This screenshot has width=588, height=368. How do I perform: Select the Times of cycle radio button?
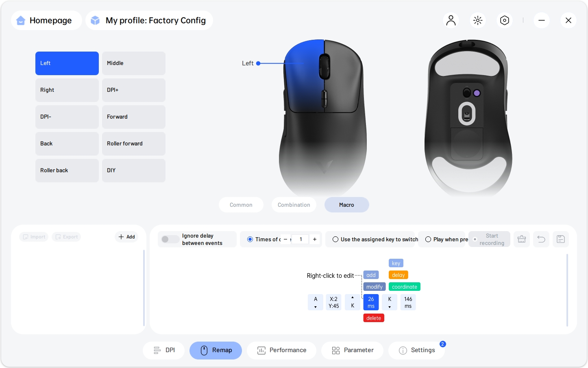pyautogui.click(x=250, y=239)
